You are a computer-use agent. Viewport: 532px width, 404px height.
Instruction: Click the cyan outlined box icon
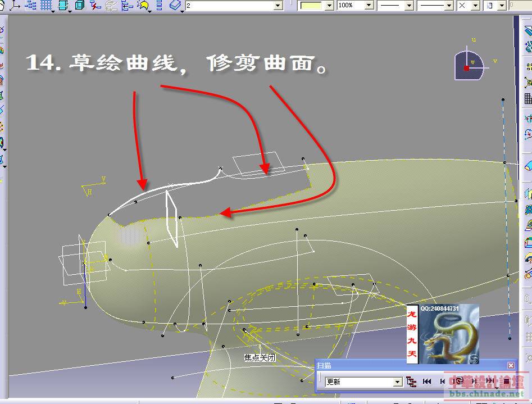click(x=79, y=5)
